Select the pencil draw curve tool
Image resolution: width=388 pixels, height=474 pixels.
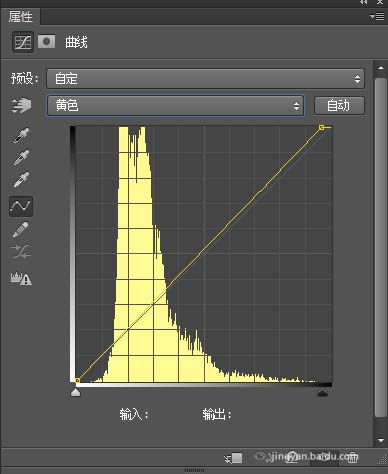point(20,230)
